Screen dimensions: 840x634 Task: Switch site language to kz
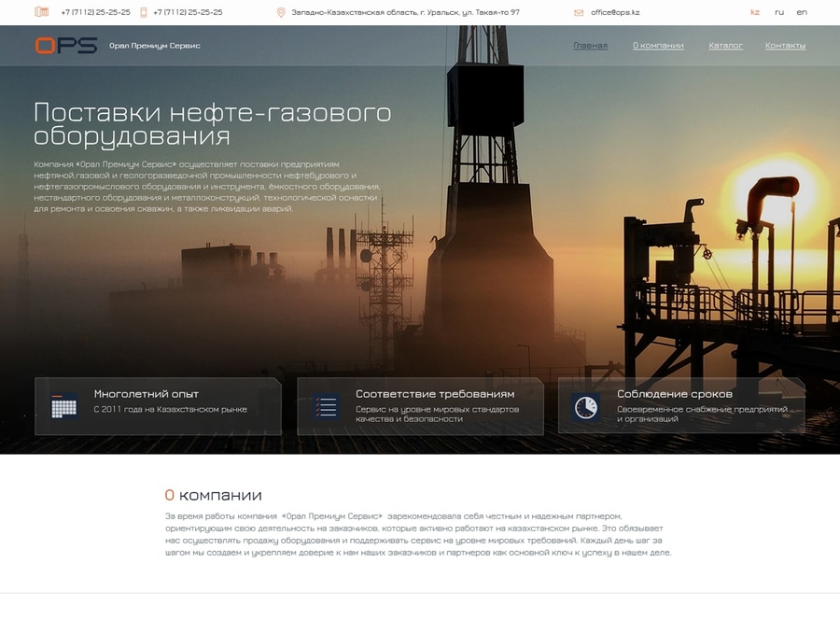(x=755, y=12)
